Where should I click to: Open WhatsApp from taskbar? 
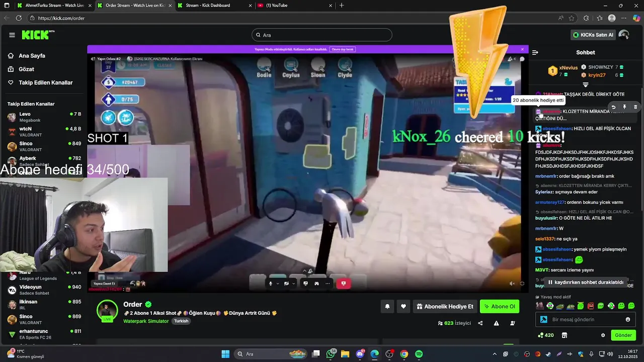[x=331, y=354]
